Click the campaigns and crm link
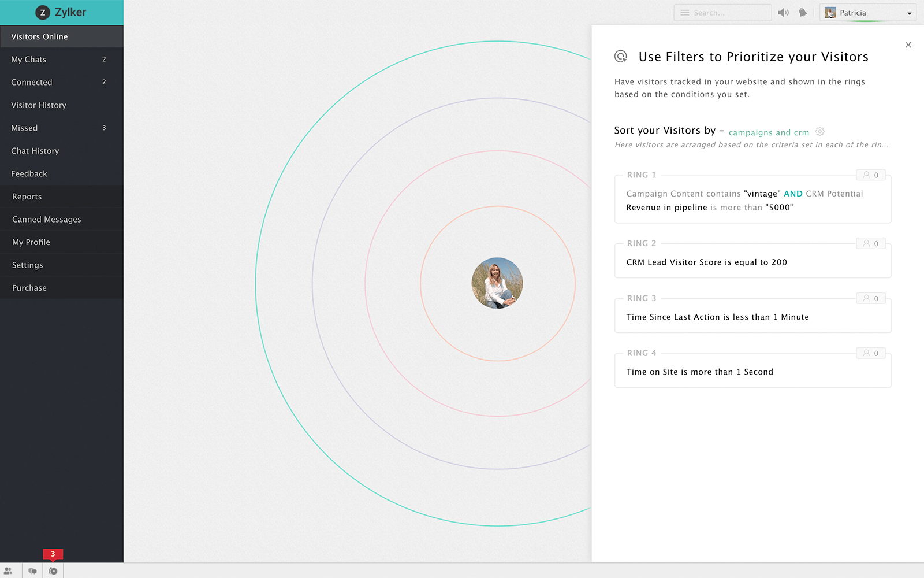The height and width of the screenshot is (578, 924). pos(769,132)
